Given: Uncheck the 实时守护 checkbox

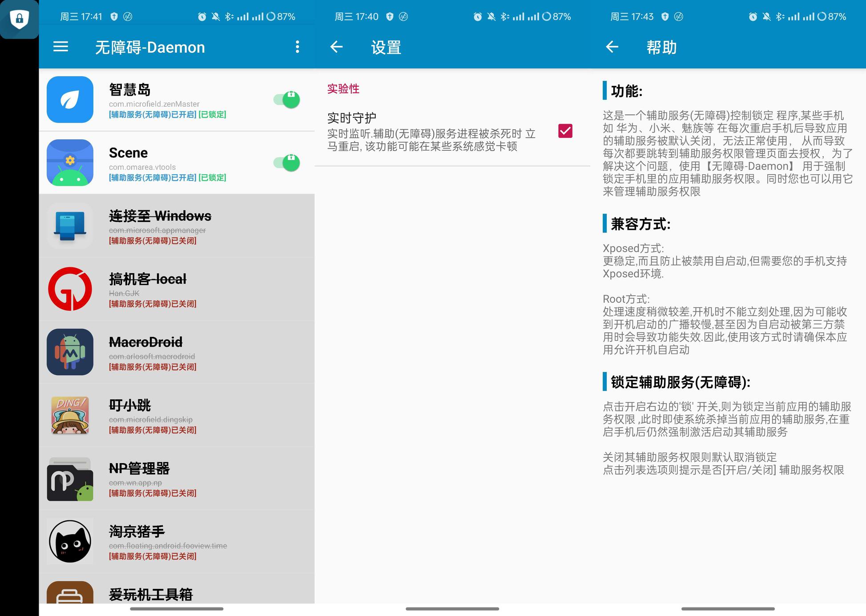Looking at the screenshot, I should point(565,131).
